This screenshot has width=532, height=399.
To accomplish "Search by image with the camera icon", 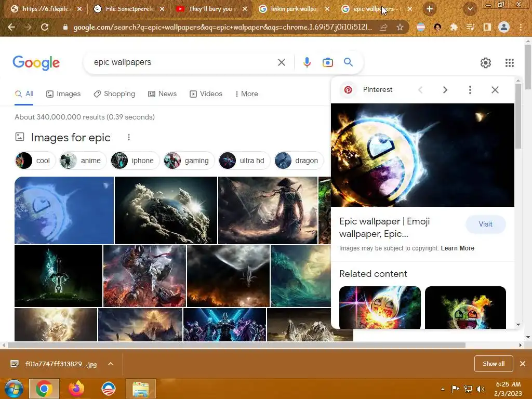I will 327,62.
